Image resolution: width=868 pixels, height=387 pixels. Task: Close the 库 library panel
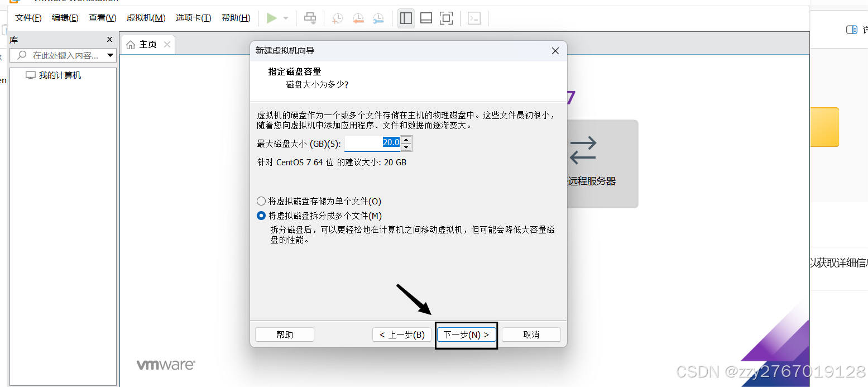point(110,40)
